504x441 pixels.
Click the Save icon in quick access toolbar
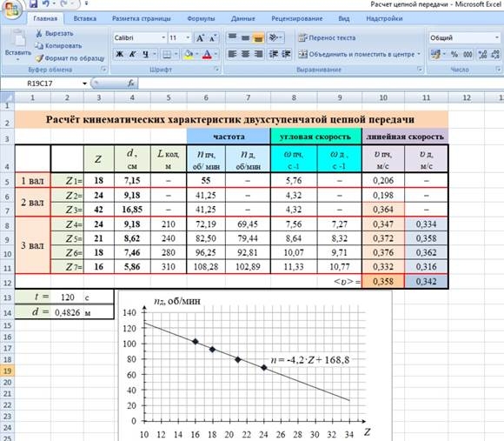click(33, 3)
